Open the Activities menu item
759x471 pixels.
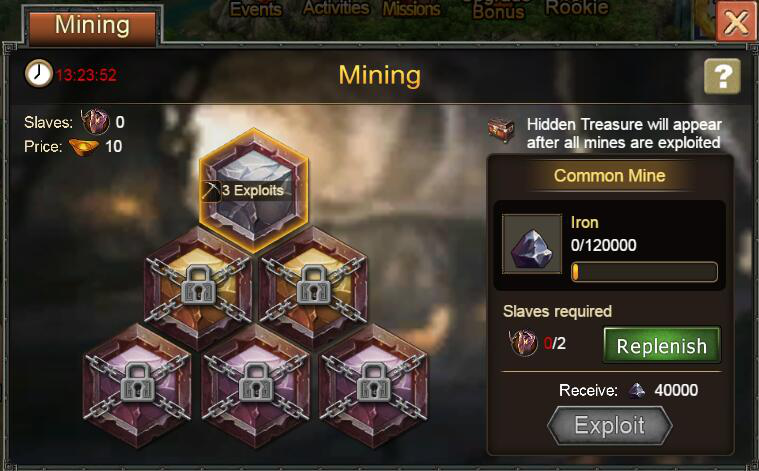tap(336, 8)
